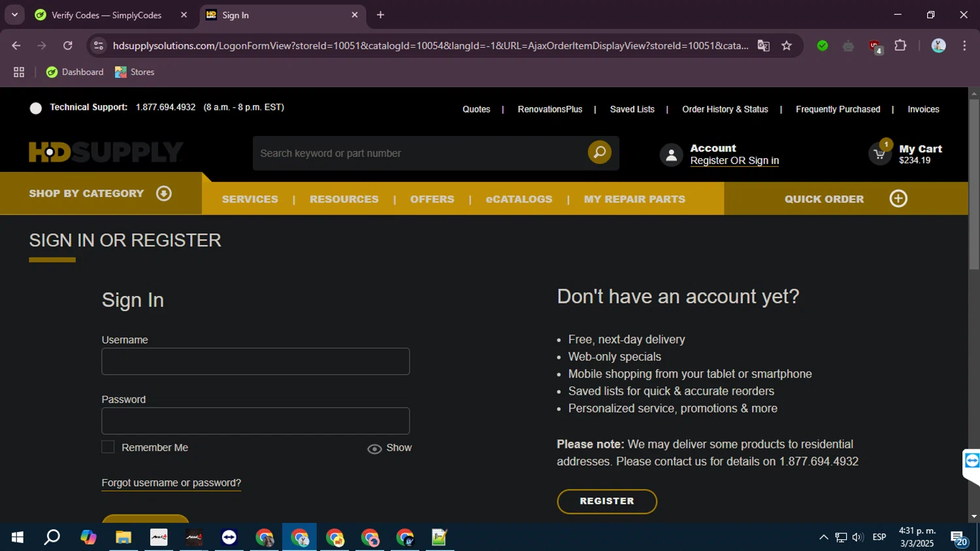The width and height of the screenshot is (980, 551).
Task: Show hidden system tray icons
Action: pyautogui.click(x=824, y=537)
